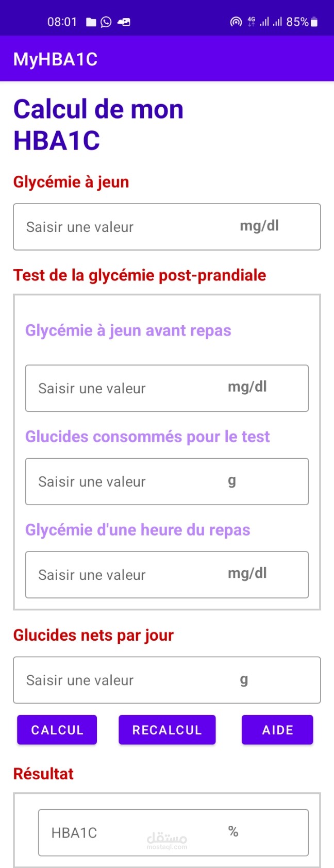Tap the image notification icon beside WhatsApp
Viewport: 334px width, 868px height.
(x=124, y=22)
